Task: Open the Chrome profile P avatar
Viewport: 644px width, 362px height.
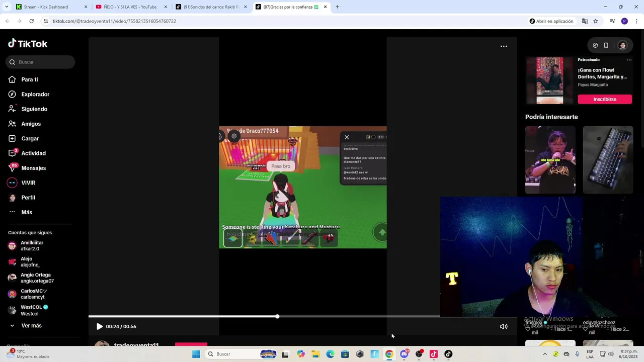Action: click(x=624, y=21)
